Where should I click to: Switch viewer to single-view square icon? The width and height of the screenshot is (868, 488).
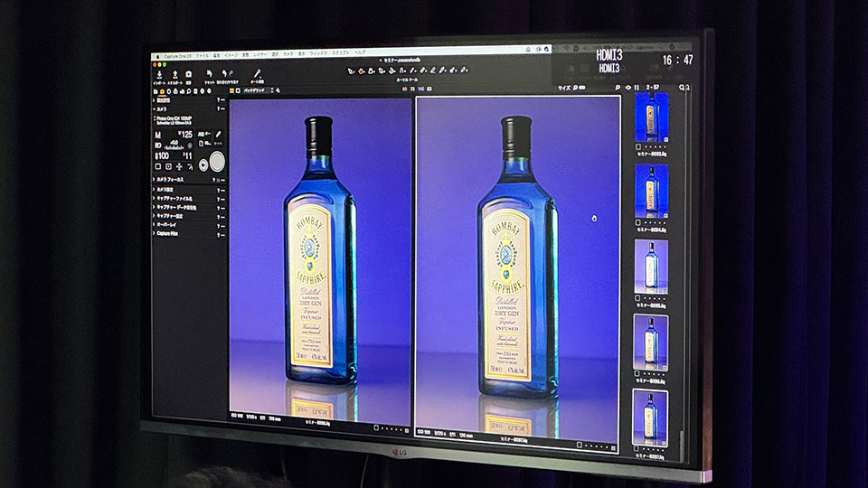(238, 90)
